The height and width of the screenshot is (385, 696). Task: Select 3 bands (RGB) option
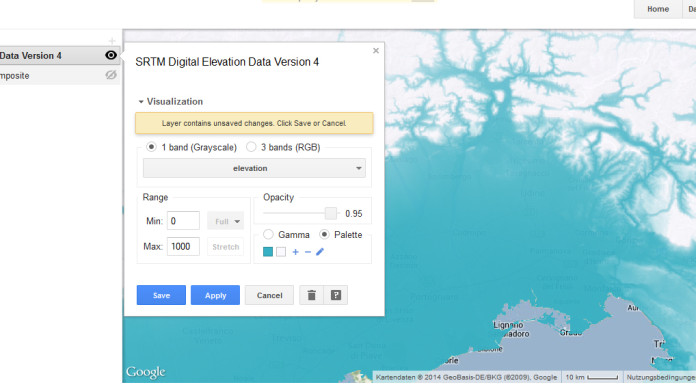[x=251, y=147]
